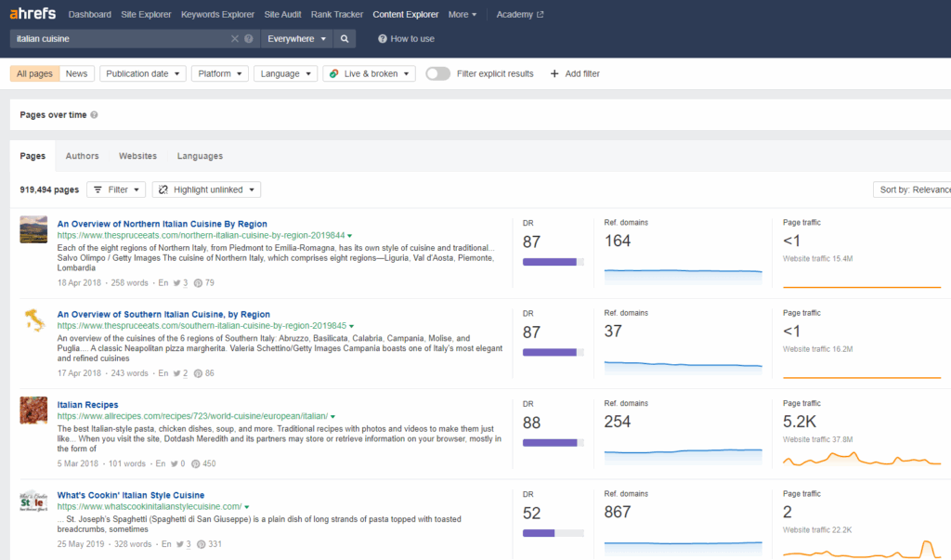Open the Filter dropdown above results
This screenshot has width=951, height=560.
click(116, 189)
